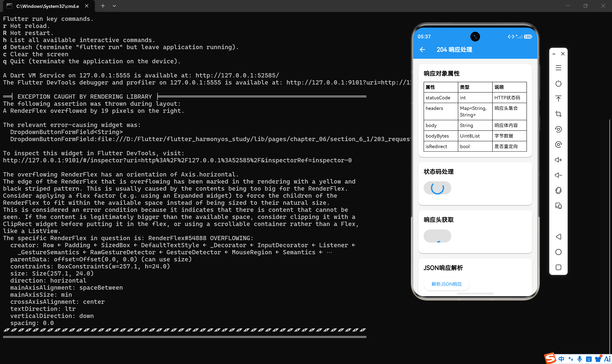
Task: Click the 'mainAxisAlignment: spaceBetween' line
Action: point(67,288)
